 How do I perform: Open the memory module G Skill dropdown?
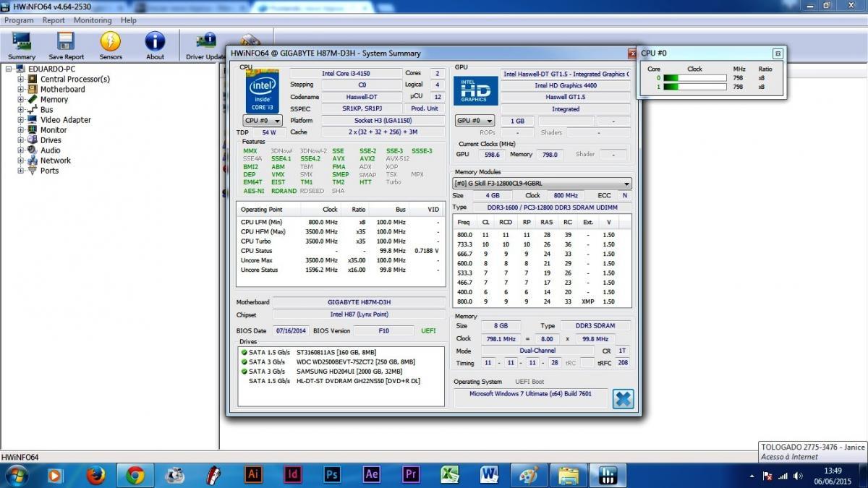[542, 184]
